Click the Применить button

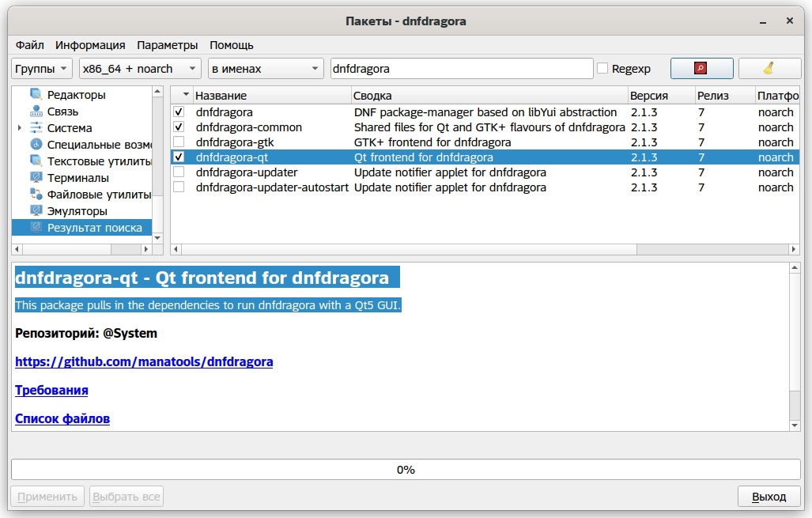point(47,497)
